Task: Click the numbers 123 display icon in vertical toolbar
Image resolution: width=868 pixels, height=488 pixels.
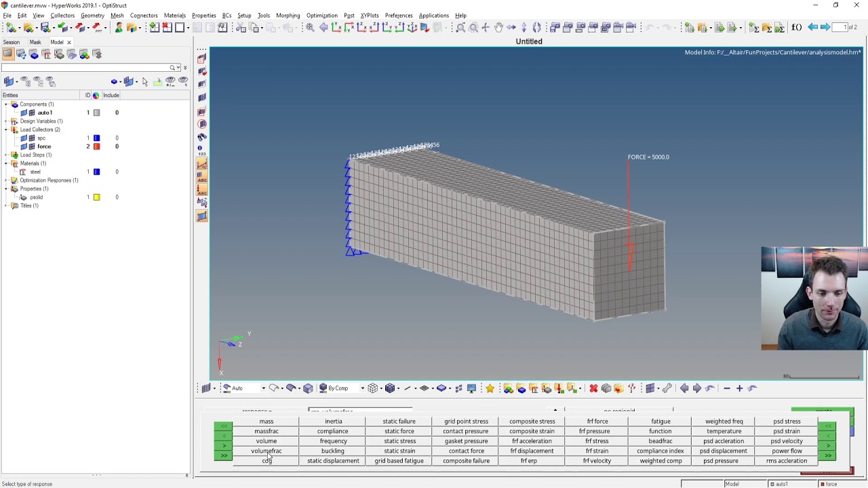Action: click(x=201, y=150)
